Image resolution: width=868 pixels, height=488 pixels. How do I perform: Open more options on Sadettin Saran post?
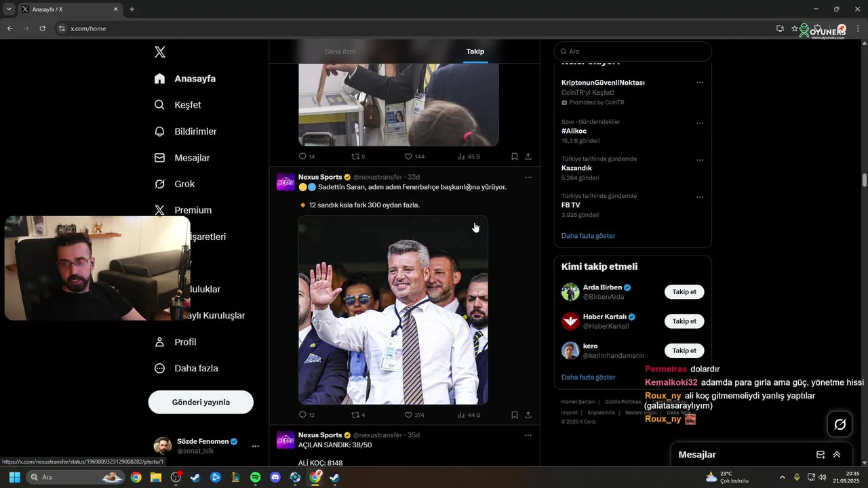[x=528, y=178]
